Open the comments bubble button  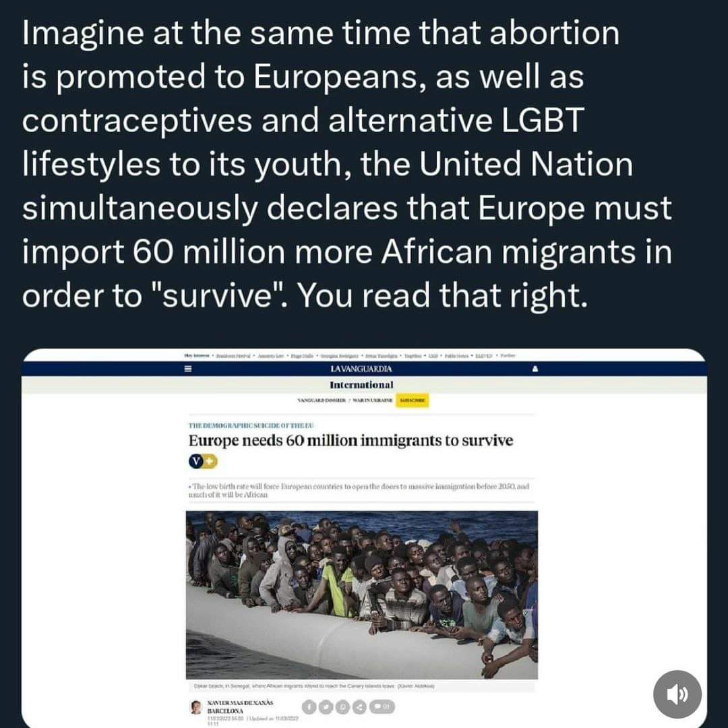(383, 706)
